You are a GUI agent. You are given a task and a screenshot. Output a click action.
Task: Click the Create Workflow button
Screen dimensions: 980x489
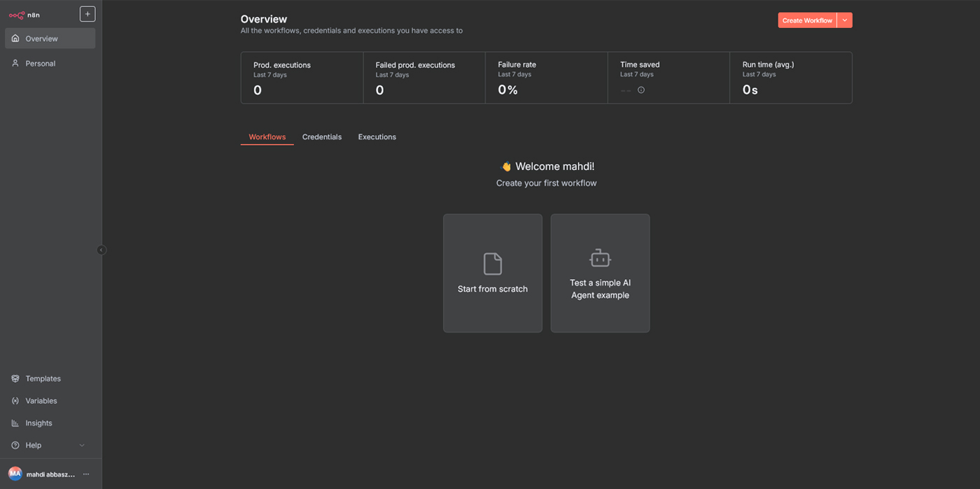coord(807,20)
